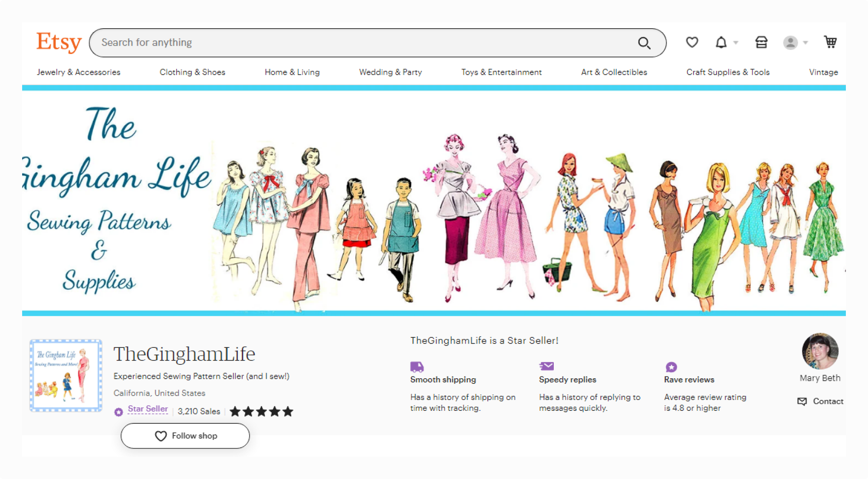This screenshot has height=479, width=868.
Task: Click the TheGinghamLife shop logo thumbnail
Action: pos(66,376)
